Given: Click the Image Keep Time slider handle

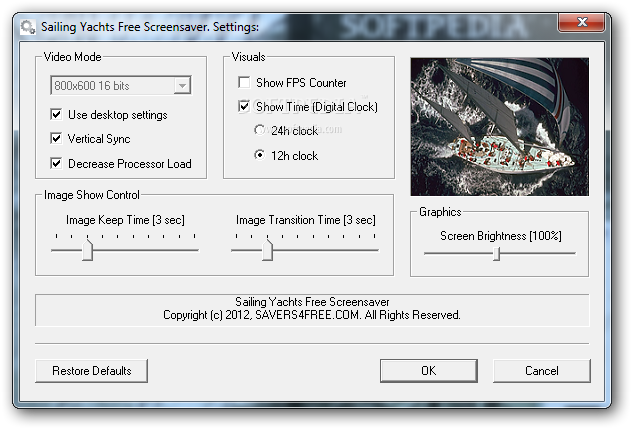Looking at the screenshot, I should (x=87, y=250).
